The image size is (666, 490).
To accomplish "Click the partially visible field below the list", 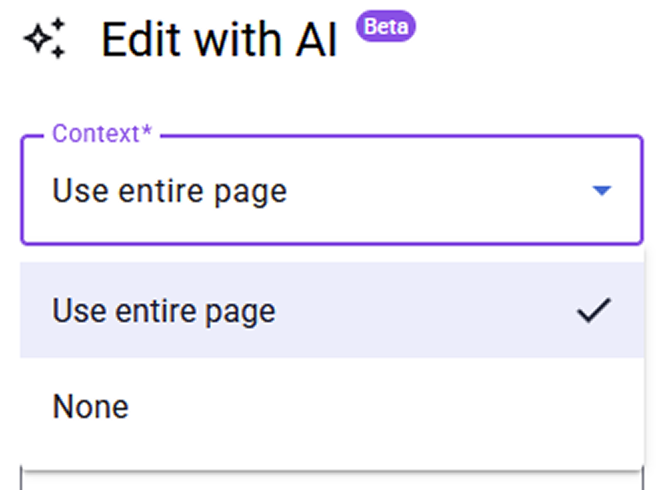I will 330,482.
